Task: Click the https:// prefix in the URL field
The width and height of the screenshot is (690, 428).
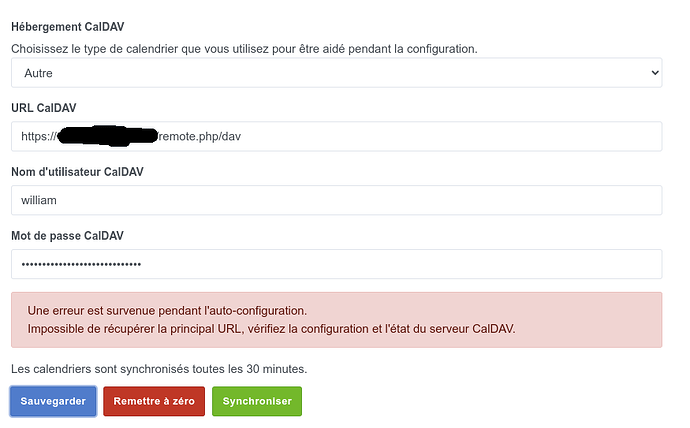Action: [x=38, y=137]
